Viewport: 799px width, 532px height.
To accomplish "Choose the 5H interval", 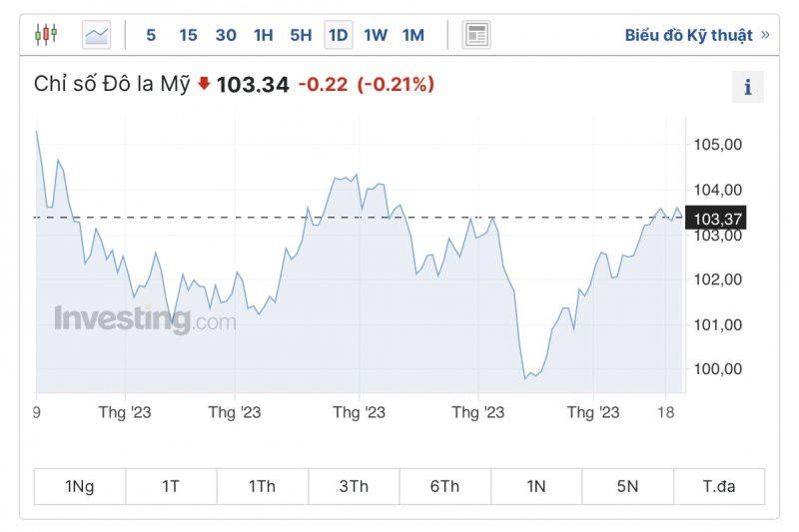I will coord(302,35).
